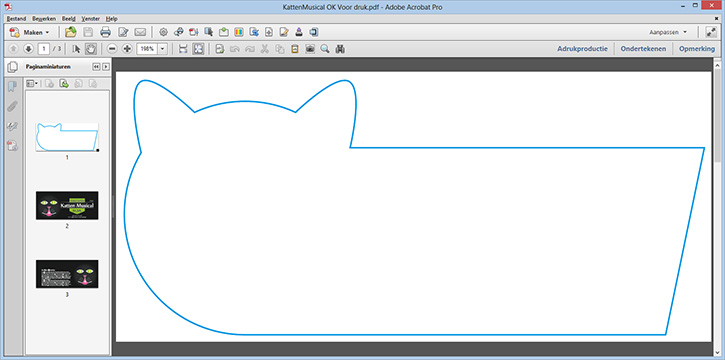Select page 3 thumbnail

(67, 274)
